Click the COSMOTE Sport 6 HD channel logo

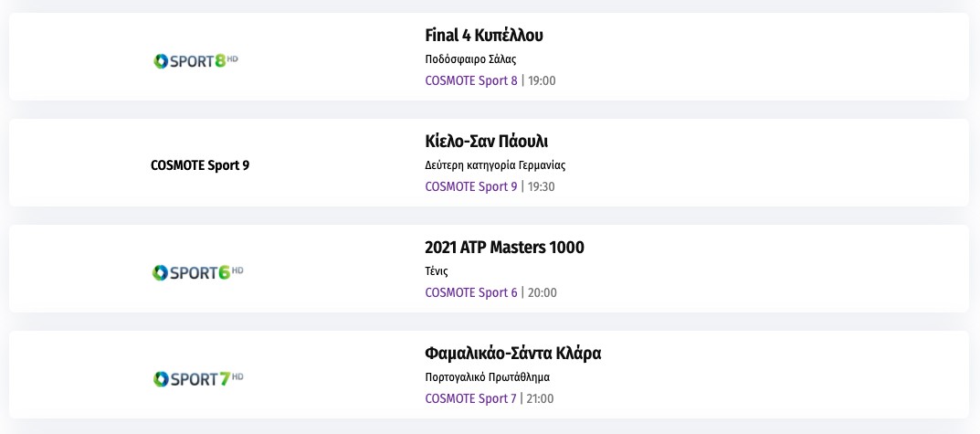(x=198, y=272)
